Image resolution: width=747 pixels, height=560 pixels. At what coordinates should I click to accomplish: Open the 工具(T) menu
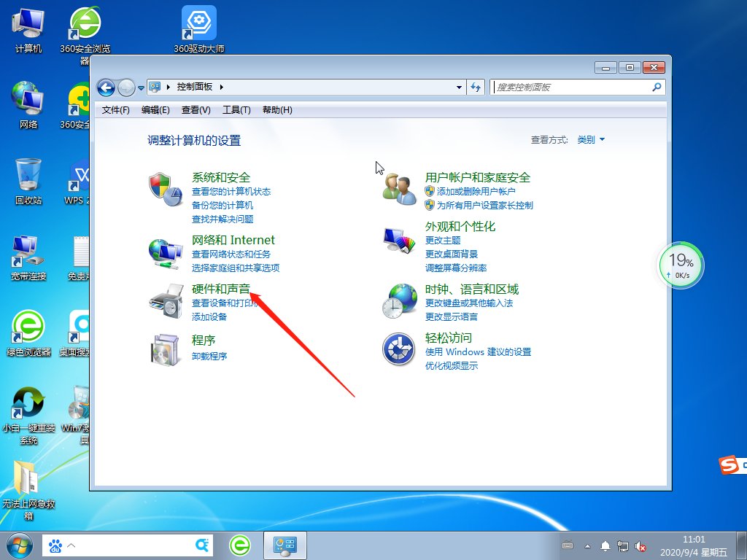coord(236,109)
